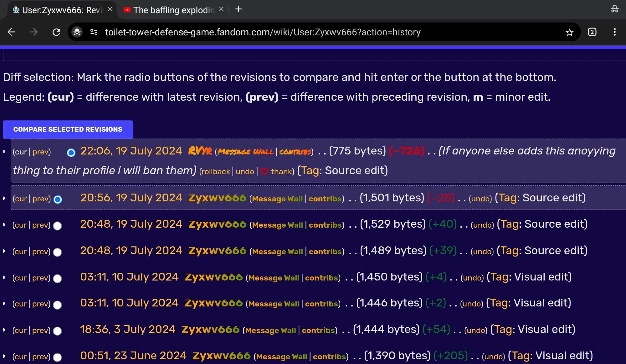Expand the 03:11 1,450 bytes row arrow
This screenshot has height=364, width=626.
(4, 278)
